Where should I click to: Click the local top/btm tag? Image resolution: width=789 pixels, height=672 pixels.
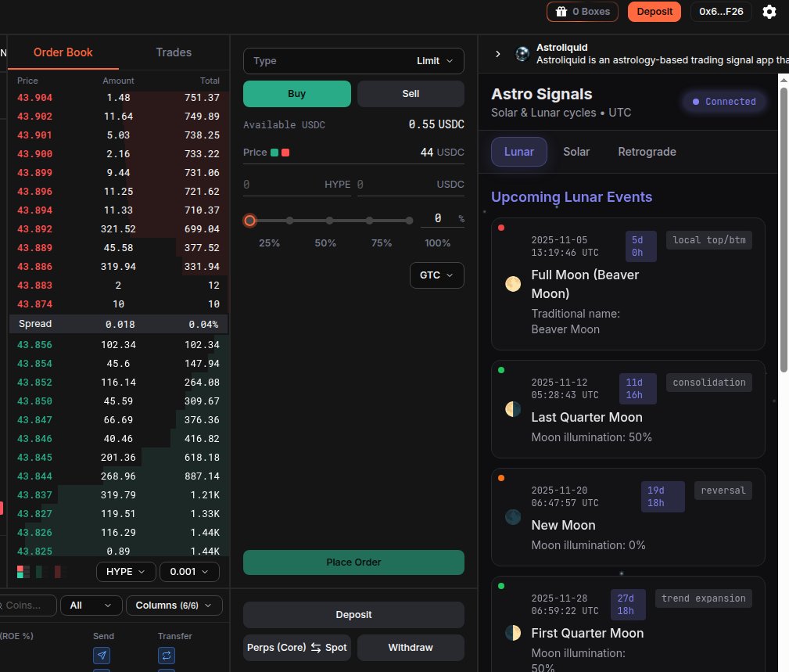pyautogui.click(x=709, y=240)
